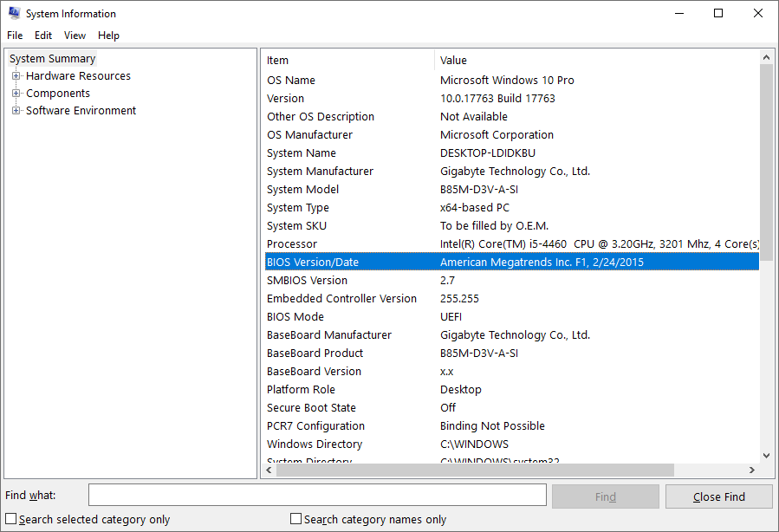Select the System Type row
This screenshot has height=532, width=779.
tap(512, 208)
